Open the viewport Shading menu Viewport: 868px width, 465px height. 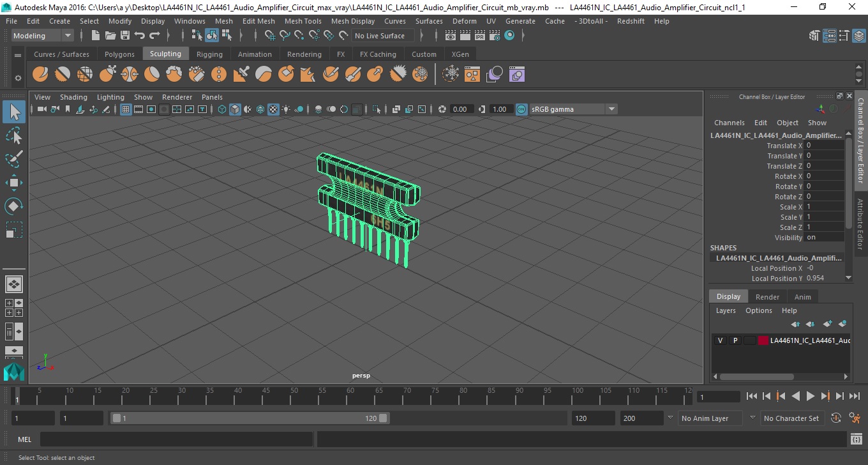73,97
